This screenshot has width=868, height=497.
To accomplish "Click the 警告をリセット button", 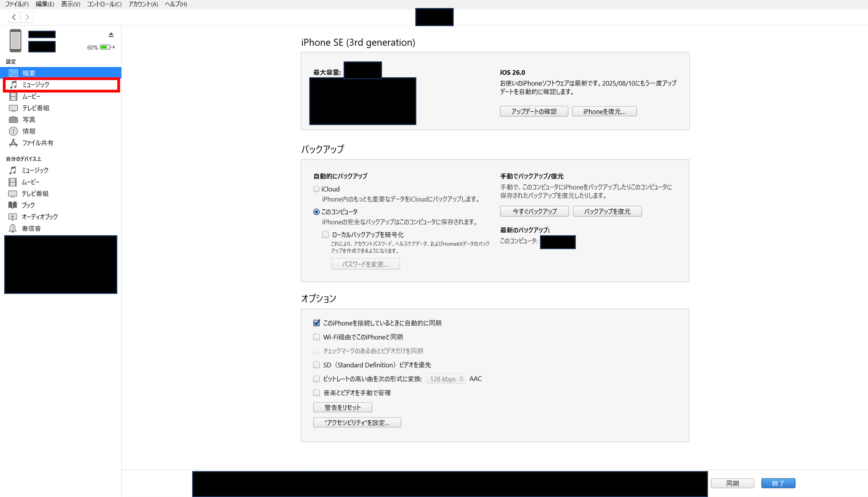I will click(x=342, y=407).
